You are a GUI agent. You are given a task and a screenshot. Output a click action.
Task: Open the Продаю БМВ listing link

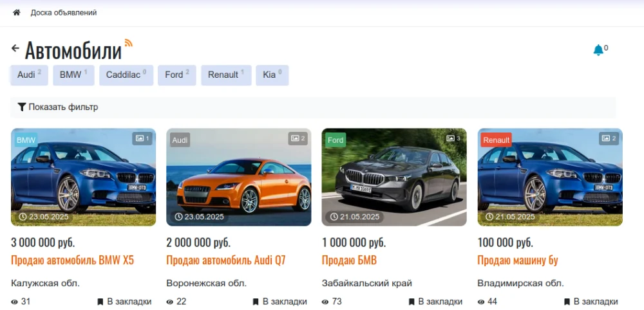(x=349, y=260)
